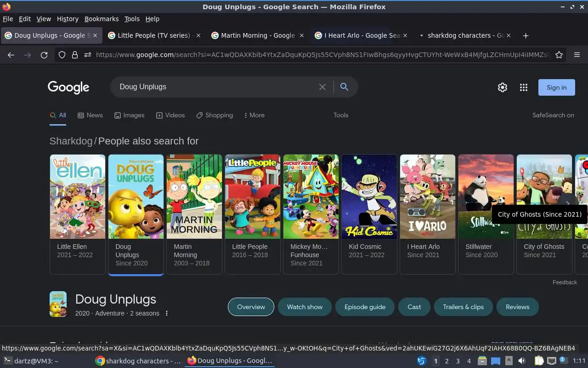Bookmark this page with the star icon

click(559, 55)
